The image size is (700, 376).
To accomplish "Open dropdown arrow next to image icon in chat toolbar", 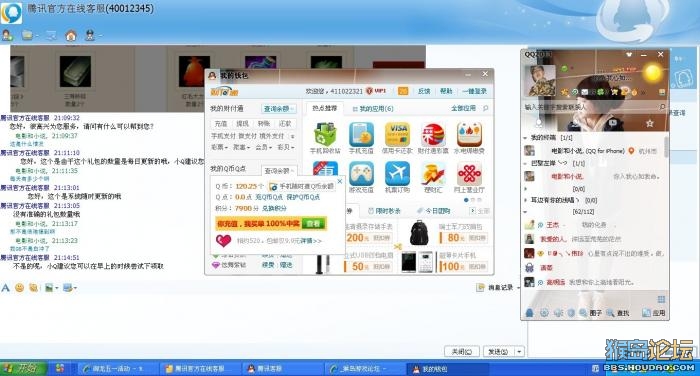I will 57,288.
